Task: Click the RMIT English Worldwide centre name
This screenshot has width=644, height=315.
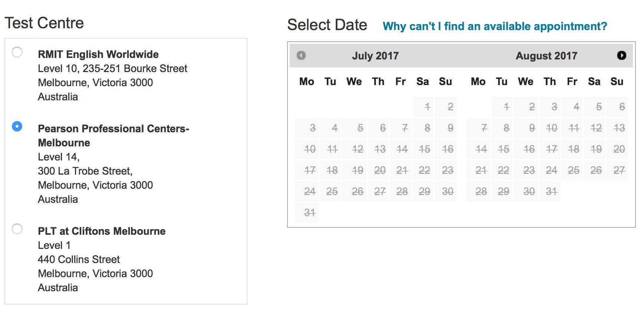Action: click(98, 54)
